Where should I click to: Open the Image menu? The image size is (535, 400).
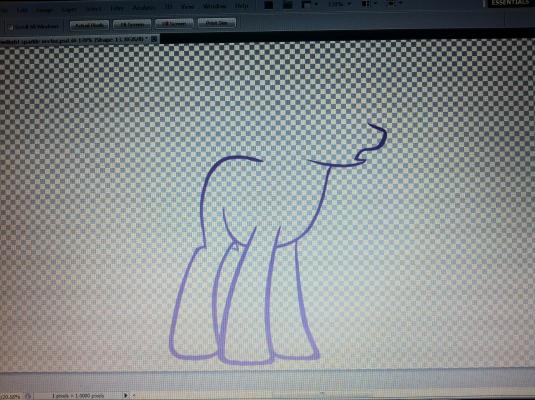(44, 10)
